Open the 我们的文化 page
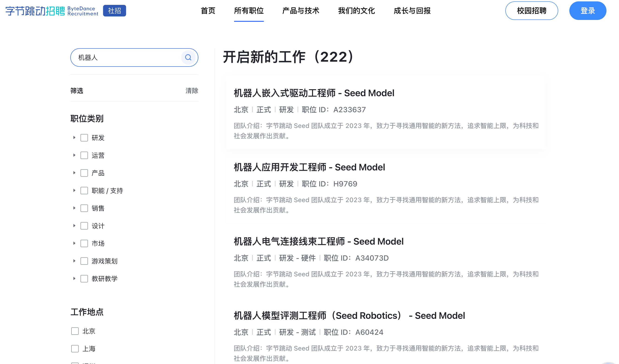The image size is (619, 364). point(356,11)
